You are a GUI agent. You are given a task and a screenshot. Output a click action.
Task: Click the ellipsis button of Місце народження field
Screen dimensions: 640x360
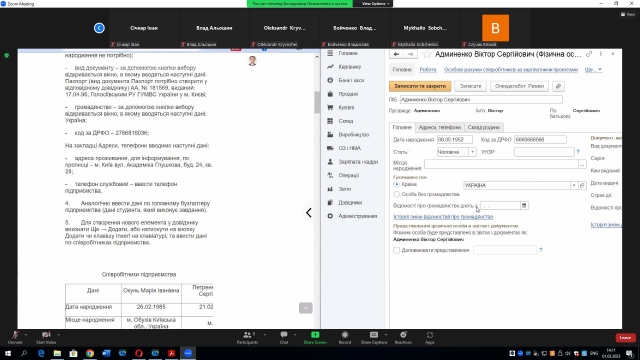click(x=582, y=164)
